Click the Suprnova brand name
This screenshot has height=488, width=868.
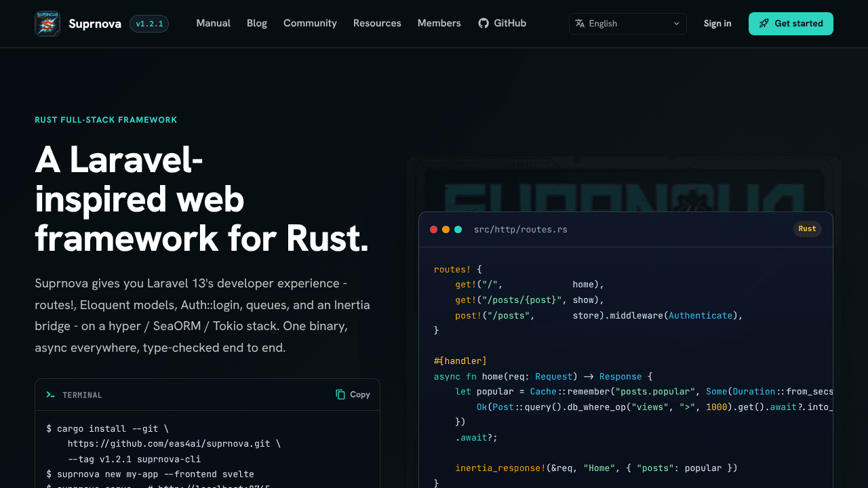[x=95, y=24]
